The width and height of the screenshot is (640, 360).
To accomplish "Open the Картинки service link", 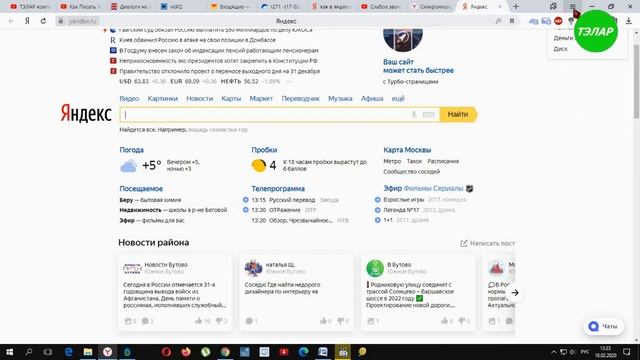I will [x=162, y=99].
